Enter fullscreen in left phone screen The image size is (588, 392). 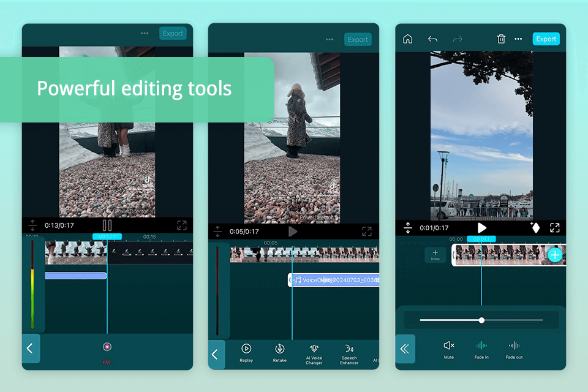click(x=182, y=225)
